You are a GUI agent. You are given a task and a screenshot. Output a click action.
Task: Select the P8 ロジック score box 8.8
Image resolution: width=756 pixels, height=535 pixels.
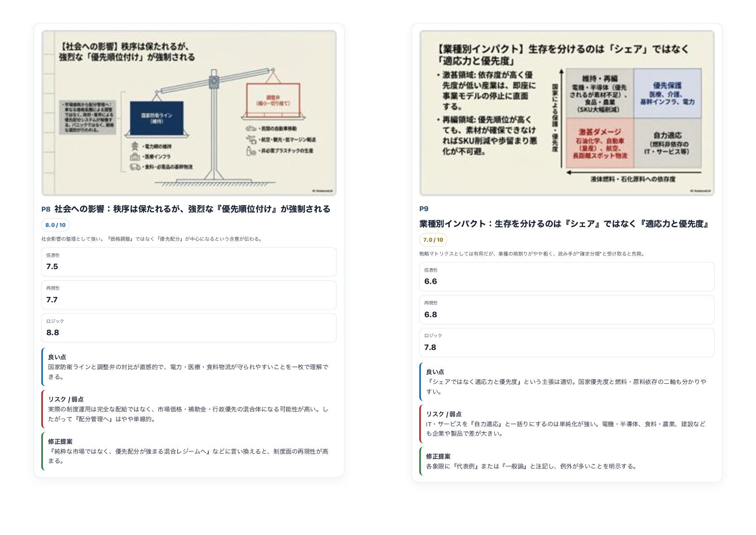(x=189, y=328)
